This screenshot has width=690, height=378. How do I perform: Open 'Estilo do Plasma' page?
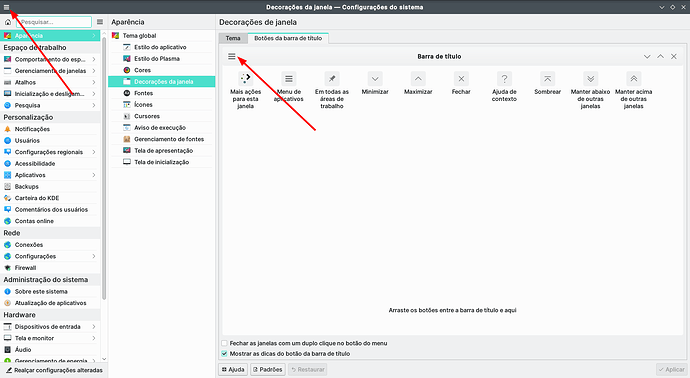click(161, 59)
